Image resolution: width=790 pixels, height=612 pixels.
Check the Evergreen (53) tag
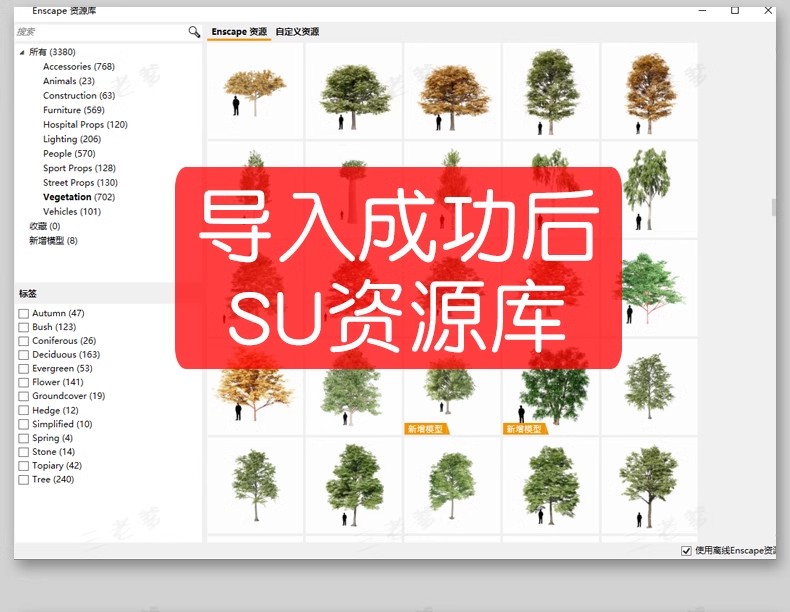coord(24,369)
